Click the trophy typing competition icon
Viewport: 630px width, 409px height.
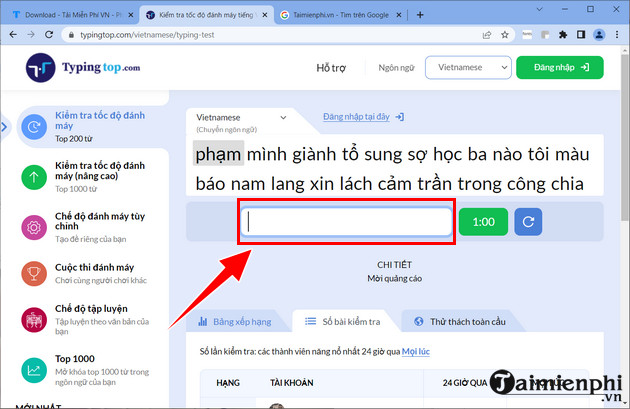34,274
